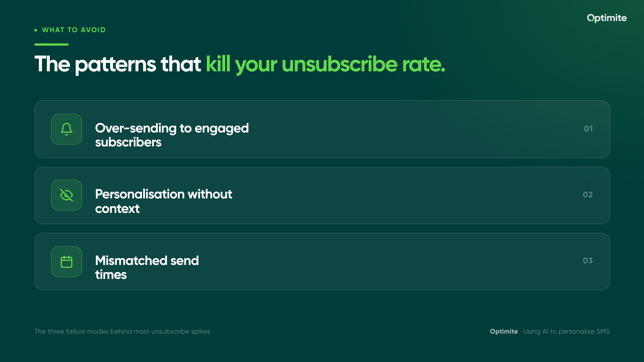
Task: Select the Mismatched send times card
Action: 322,261
